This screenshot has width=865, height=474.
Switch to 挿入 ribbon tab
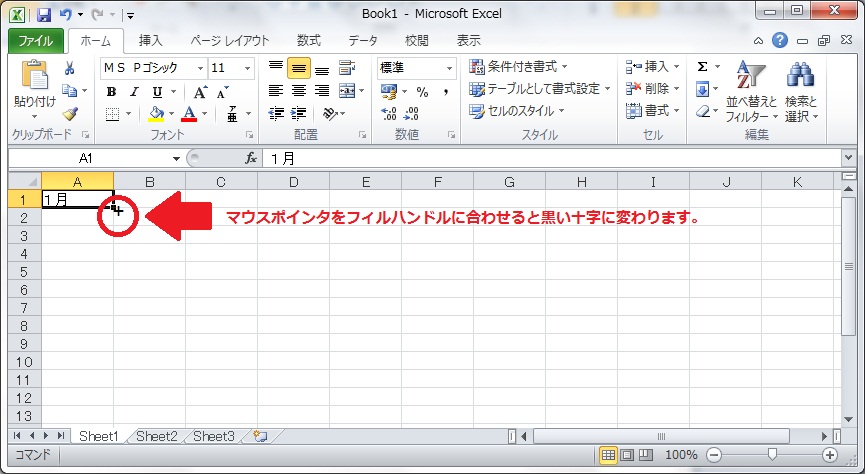(x=151, y=40)
